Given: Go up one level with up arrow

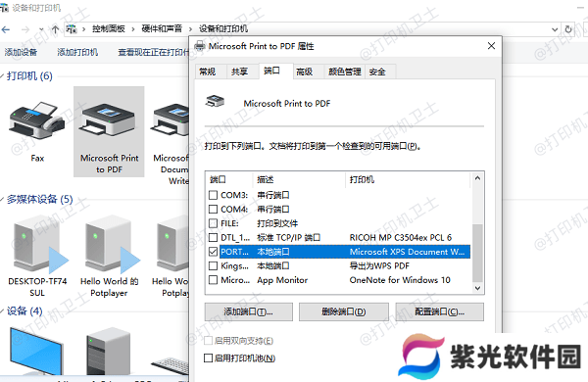Looking at the screenshot, I should pyautogui.click(x=56, y=29).
